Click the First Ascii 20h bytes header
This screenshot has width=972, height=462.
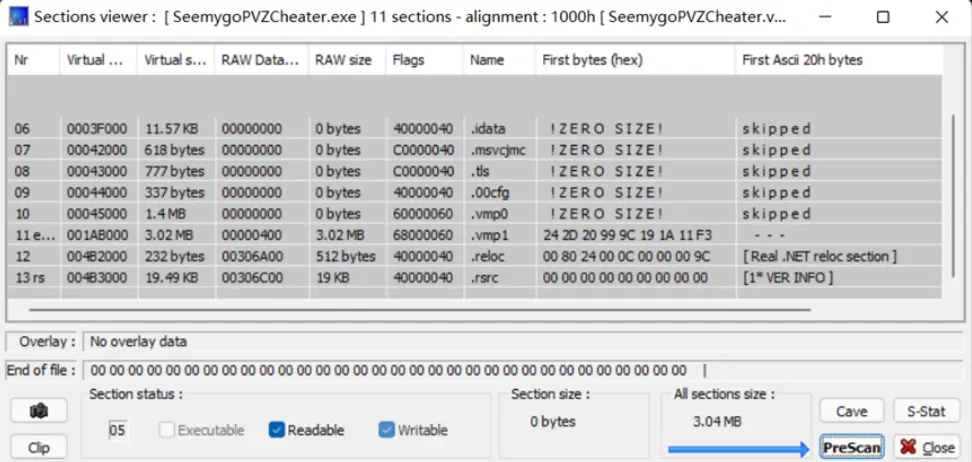click(x=839, y=60)
